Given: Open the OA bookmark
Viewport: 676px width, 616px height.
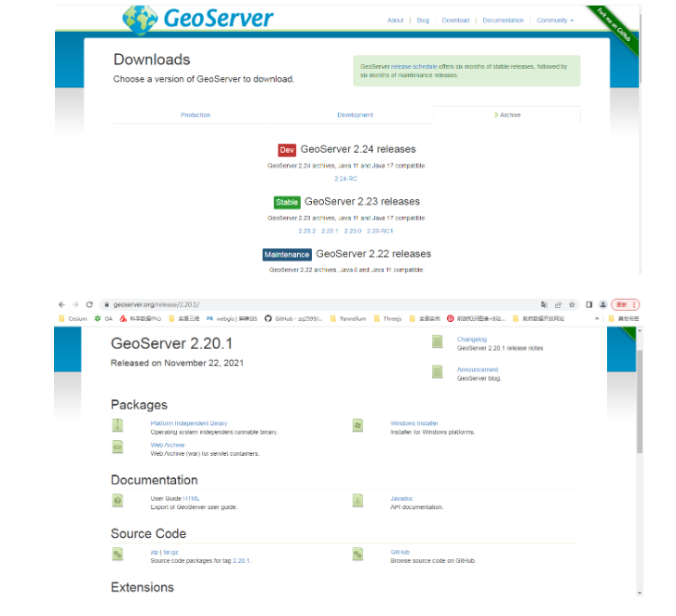Looking at the screenshot, I should 103,319.
